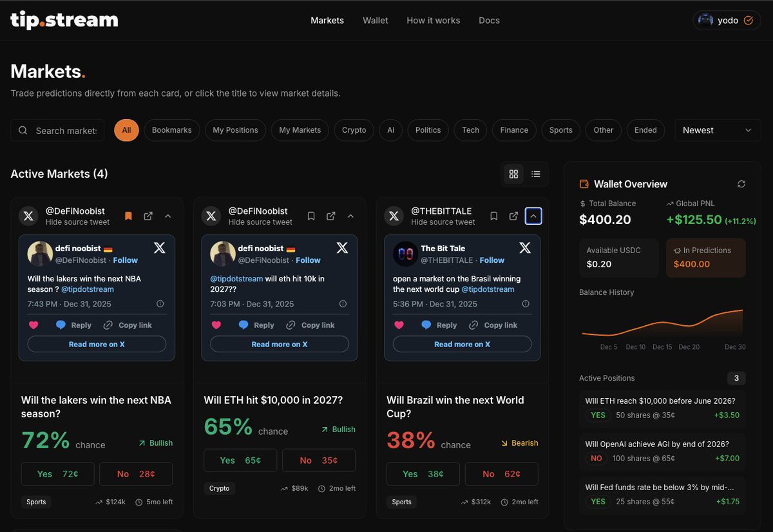Click the tip.stream logo
Screen dimensions: 773x532
(64, 20)
